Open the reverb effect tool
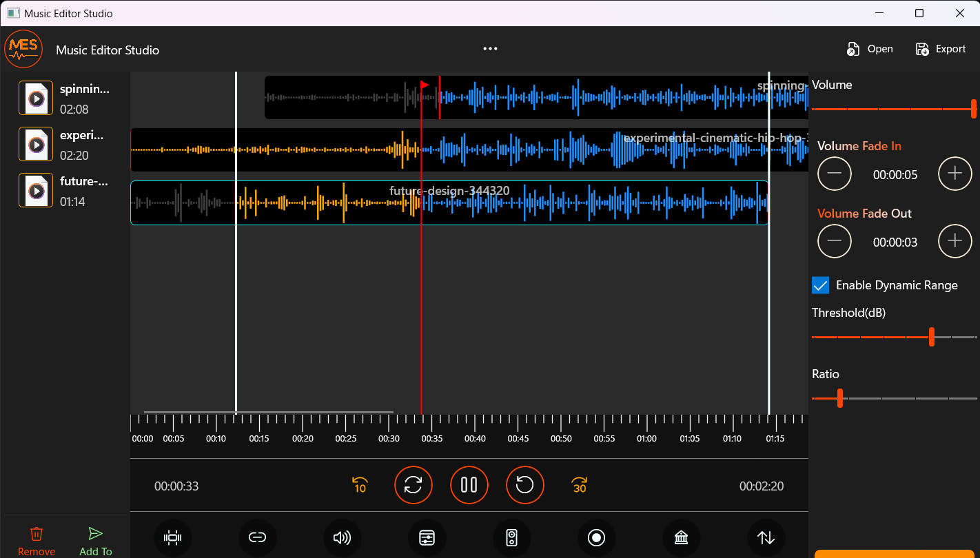The width and height of the screenshot is (980, 558). pos(681,538)
